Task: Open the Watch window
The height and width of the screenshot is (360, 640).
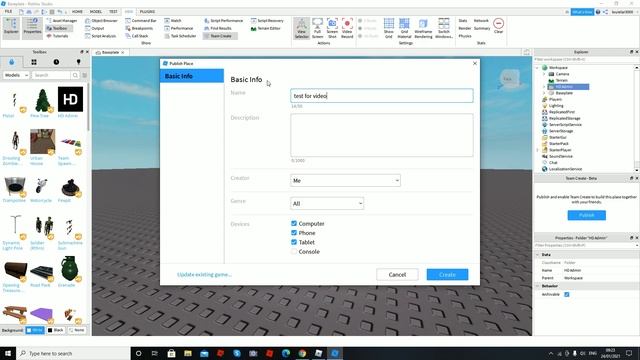Action: click(173, 20)
